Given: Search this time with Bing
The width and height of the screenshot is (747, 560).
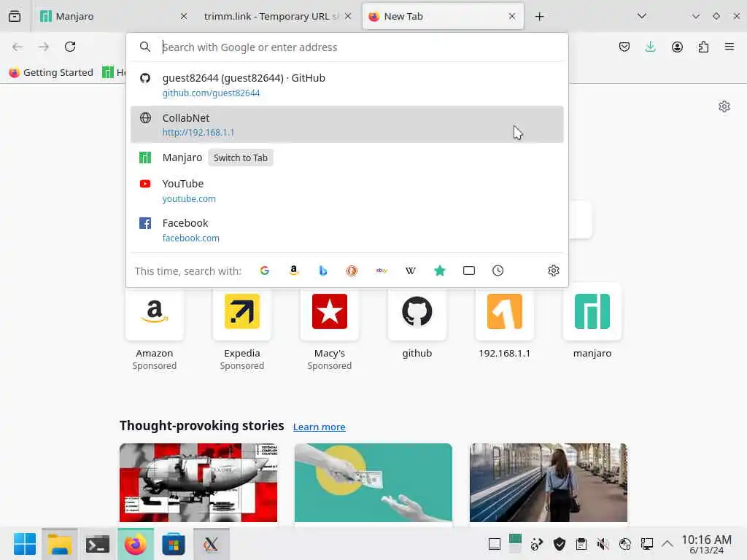Looking at the screenshot, I should (323, 271).
